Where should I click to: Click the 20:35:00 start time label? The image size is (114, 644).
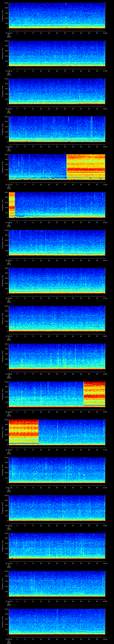click(x=9, y=260)
